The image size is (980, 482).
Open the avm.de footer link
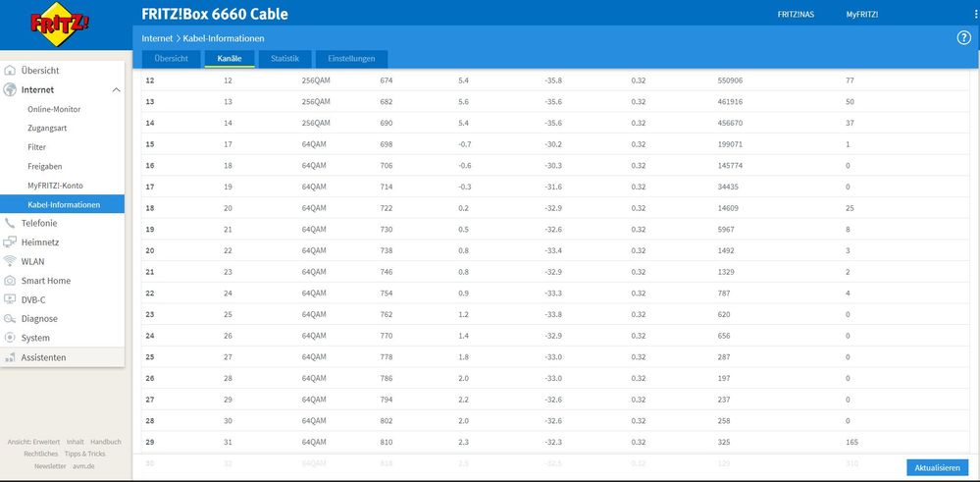click(x=83, y=466)
